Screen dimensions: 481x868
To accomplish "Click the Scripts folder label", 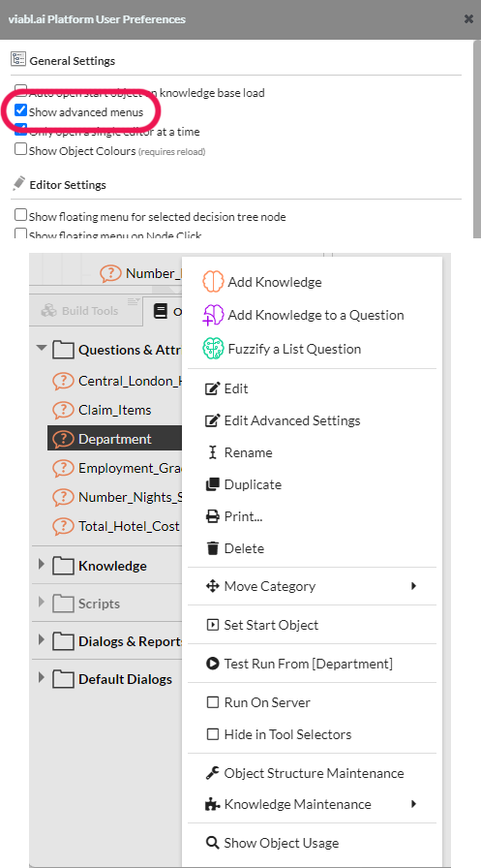I will pyautogui.click(x=99, y=604).
